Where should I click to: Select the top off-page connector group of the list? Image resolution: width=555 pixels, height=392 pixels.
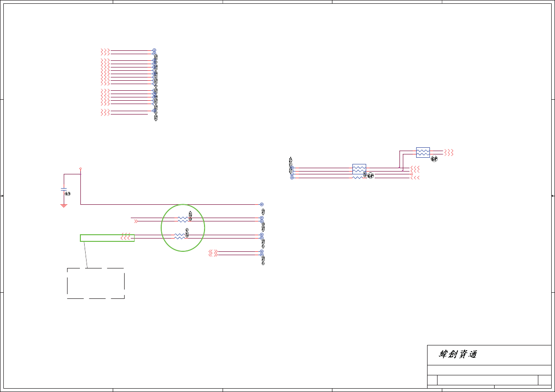pos(105,52)
